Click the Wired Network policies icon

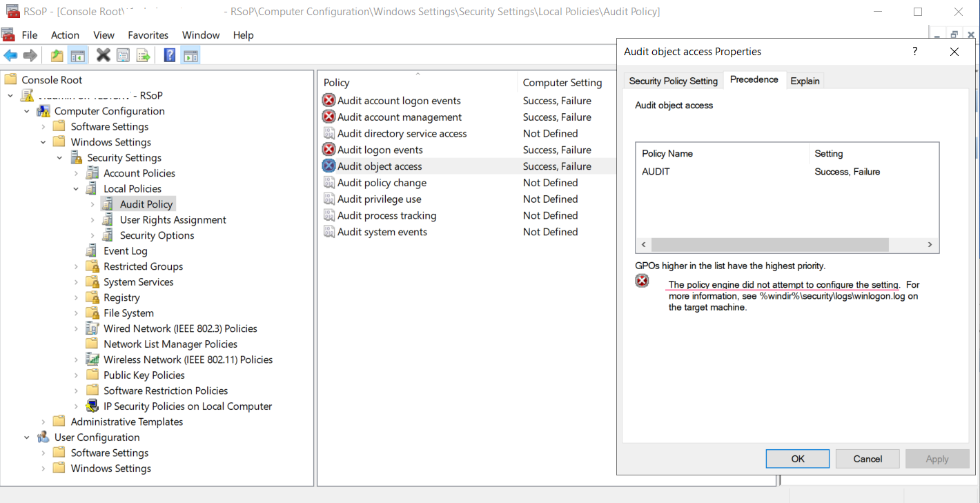[x=92, y=328]
